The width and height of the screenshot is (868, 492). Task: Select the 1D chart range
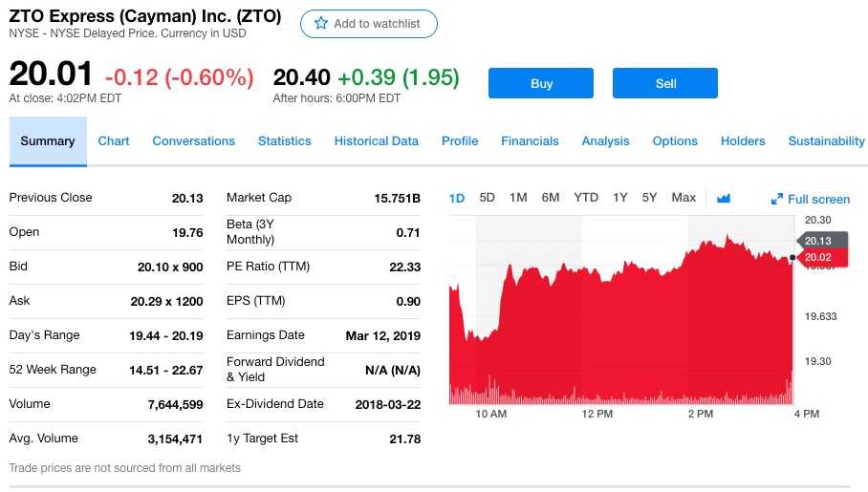pos(457,199)
